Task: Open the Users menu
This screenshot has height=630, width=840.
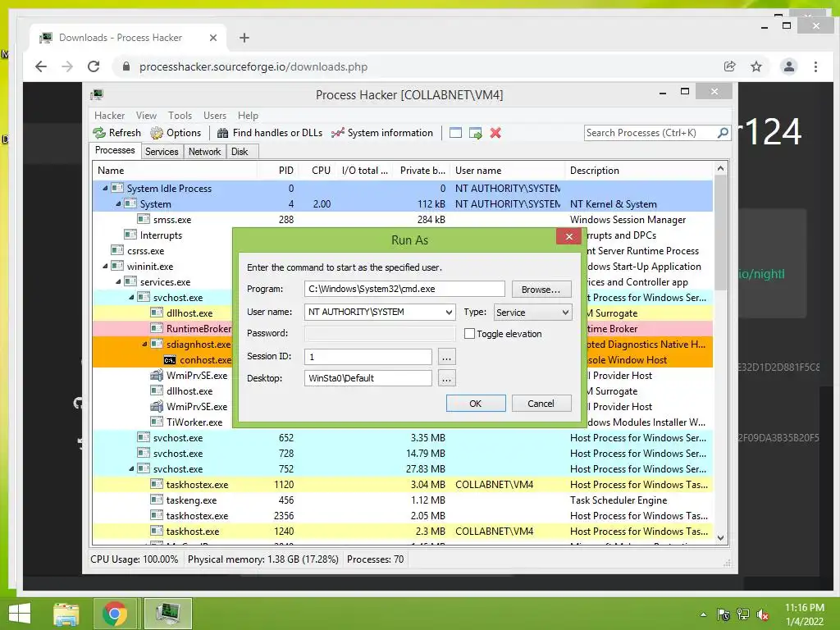Action: [x=214, y=115]
